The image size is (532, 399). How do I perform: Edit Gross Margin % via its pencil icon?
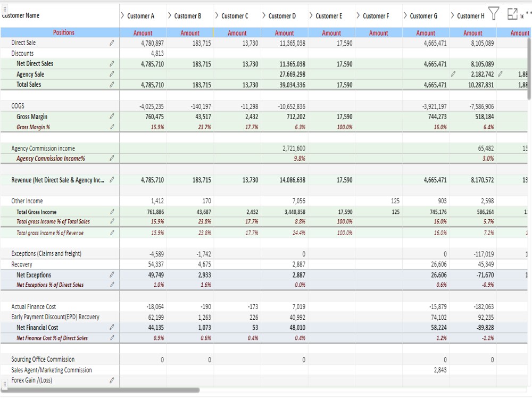[112, 127]
